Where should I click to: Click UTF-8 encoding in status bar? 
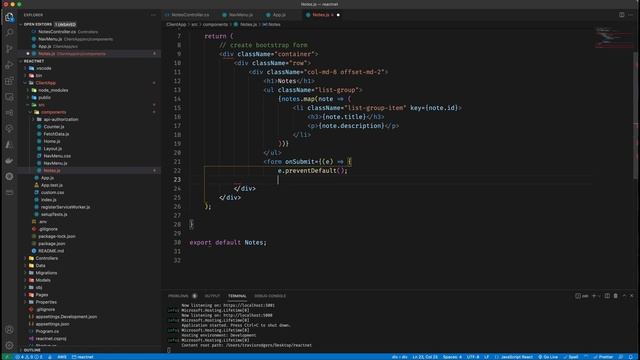pyautogui.click(x=473, y=357)
